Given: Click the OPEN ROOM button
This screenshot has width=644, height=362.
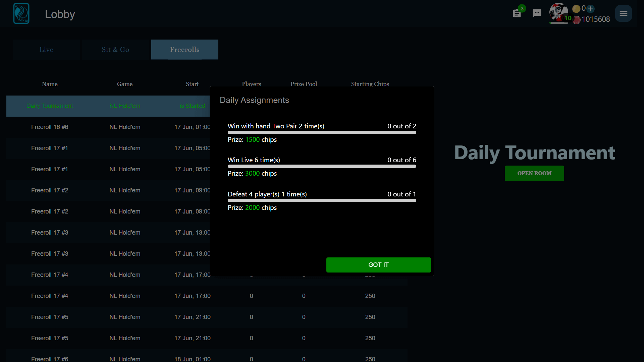Looking at the screenshot, I should (x=534, y=173).
